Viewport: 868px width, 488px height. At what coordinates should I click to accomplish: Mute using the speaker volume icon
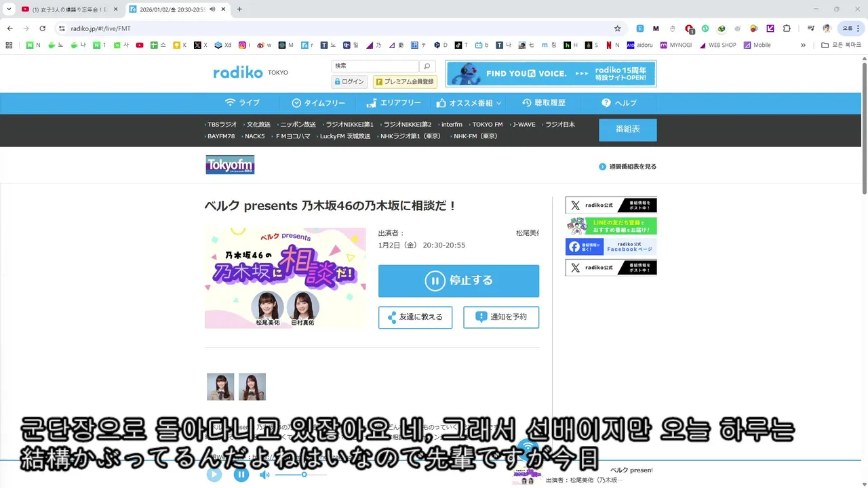pyautogui.click(x=264, y=474)
